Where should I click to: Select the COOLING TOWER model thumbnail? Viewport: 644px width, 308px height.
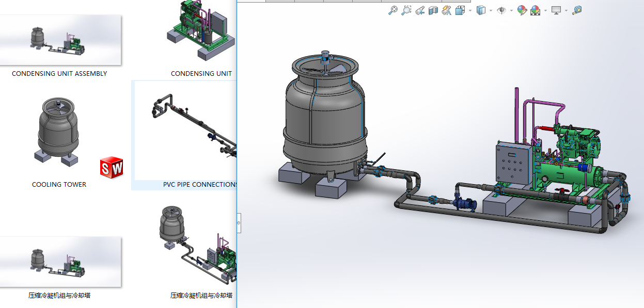tap(58, 131)
